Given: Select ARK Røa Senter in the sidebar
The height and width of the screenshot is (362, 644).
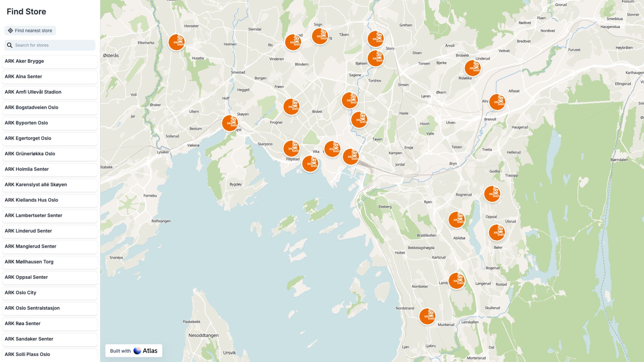Looking at the screenshot, I should coord(50,323).
